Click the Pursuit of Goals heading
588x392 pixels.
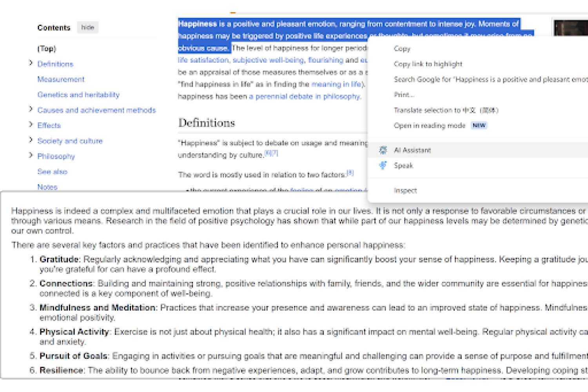tap(73, 356)
